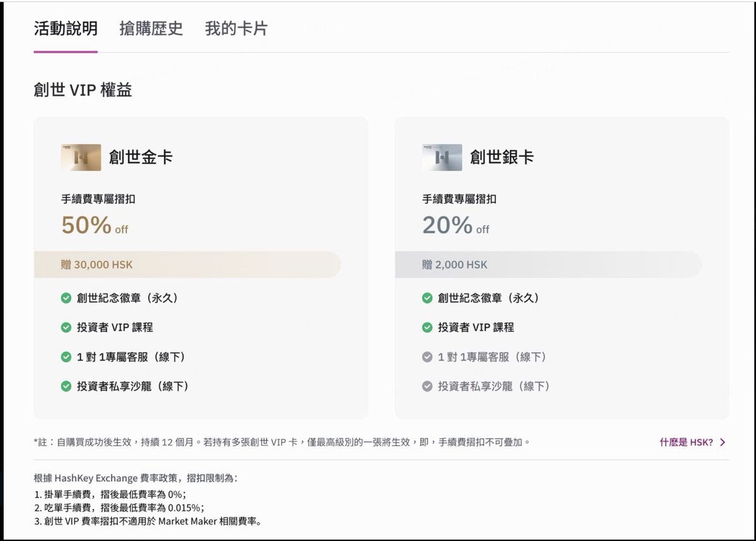The width and height of the screenshot is (756, 541).
Task: Click the rule 3 Market Maker line
Action: click(147, 522)
